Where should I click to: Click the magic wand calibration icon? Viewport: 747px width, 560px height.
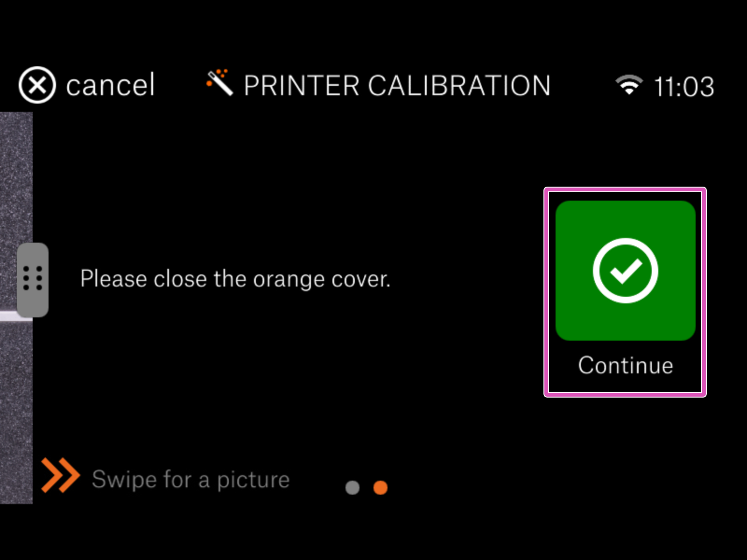point(219,82)
